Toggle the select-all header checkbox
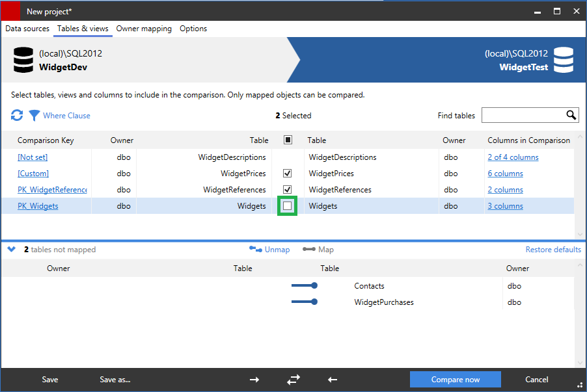Viewport: 587px width, 392px height. click(287, 140)
